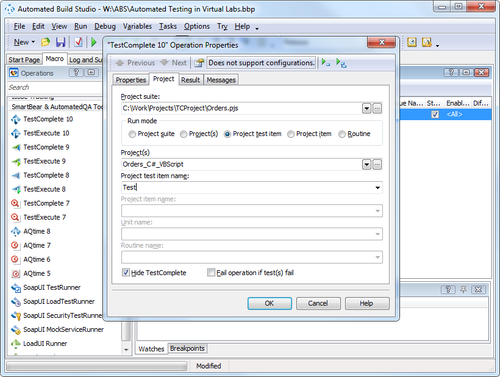The image size is (500, 377).
Task: Select the Project(s) run mode
Action: coord(183,134)
